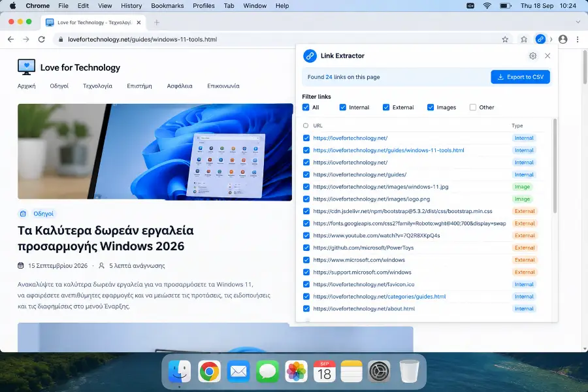This screenshot has height=392, width=588.
Task: Go forward in browser history
Action: [x=26, y=39]
